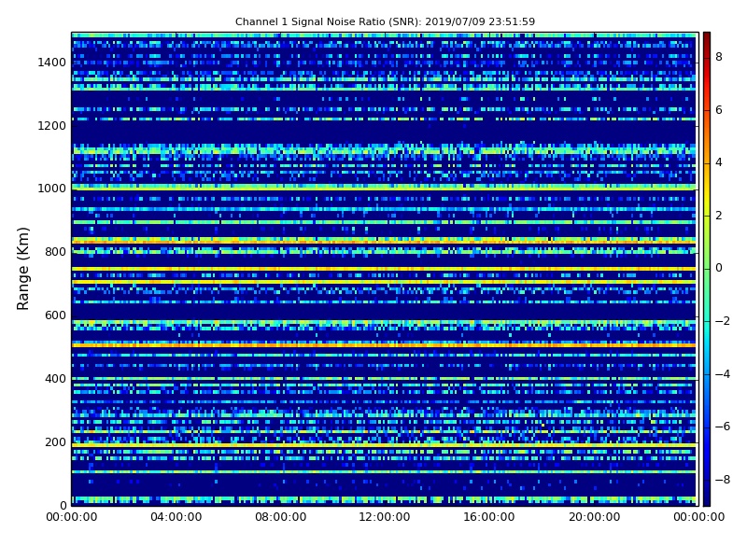Click the colorbar label −4
Image resolution: width=747 pixels, height=560 pixels.
coord(722,374)
